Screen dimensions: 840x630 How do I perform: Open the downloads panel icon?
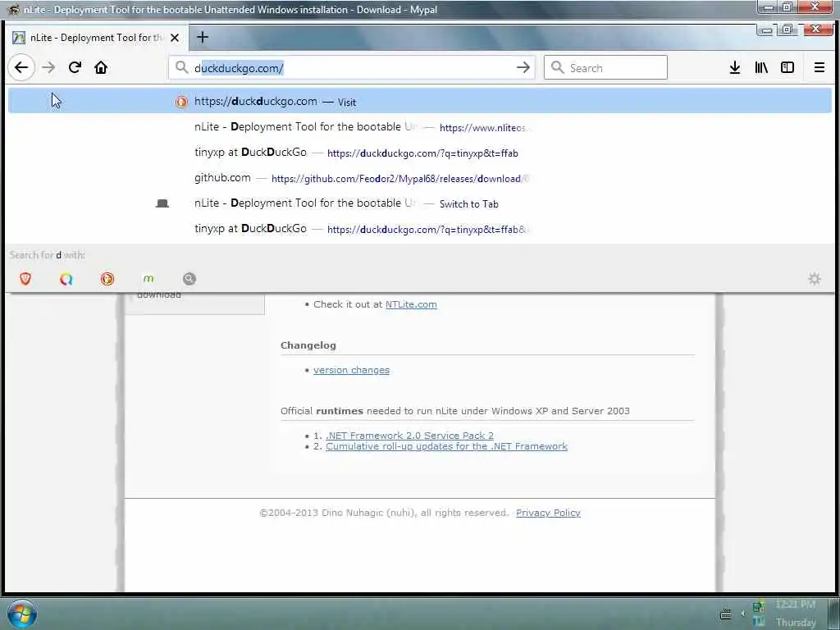735,67
